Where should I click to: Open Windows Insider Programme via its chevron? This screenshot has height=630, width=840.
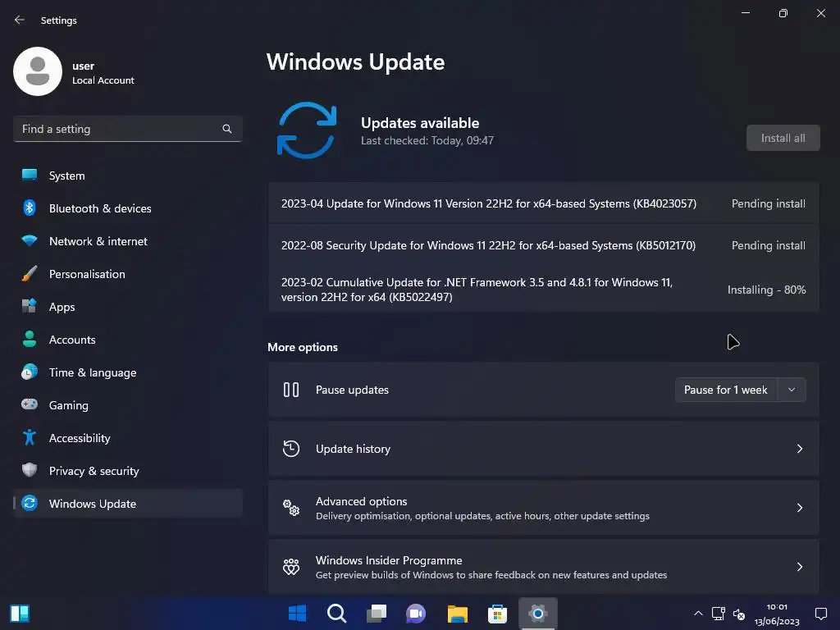tap(800, 566)
